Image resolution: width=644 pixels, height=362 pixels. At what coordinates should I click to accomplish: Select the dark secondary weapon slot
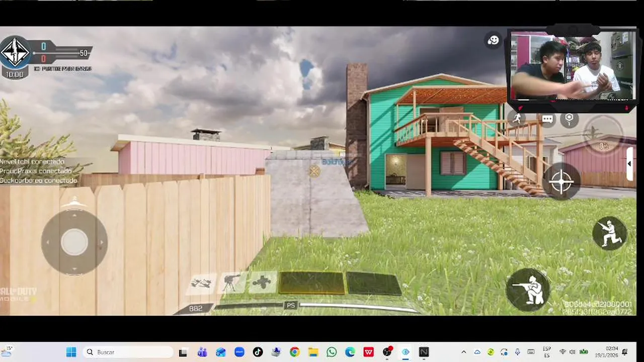point(374,284)
